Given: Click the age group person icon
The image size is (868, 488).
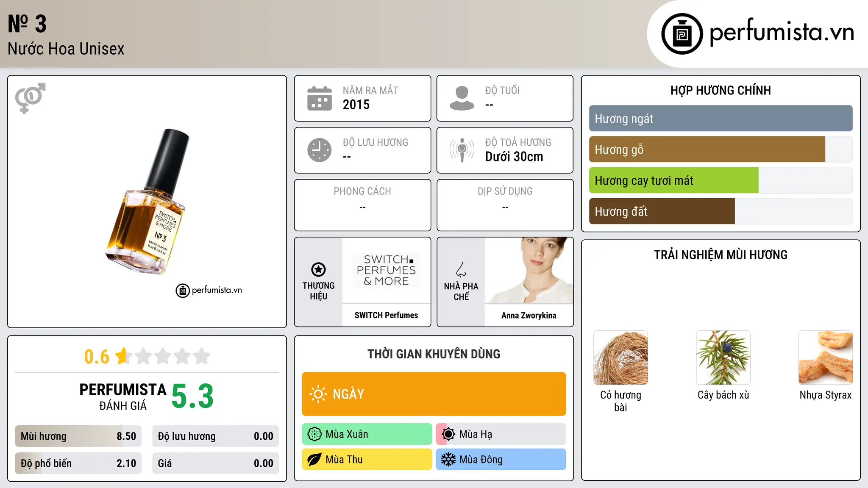Looking at the screenshot, I should [x=462, y=98].
